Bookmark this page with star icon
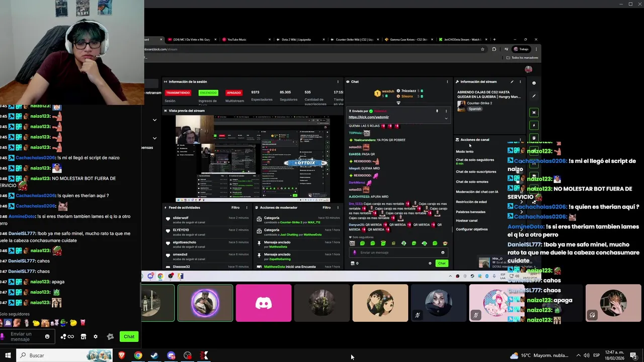Viewport: 644px width, 362px height. [482, 49]
